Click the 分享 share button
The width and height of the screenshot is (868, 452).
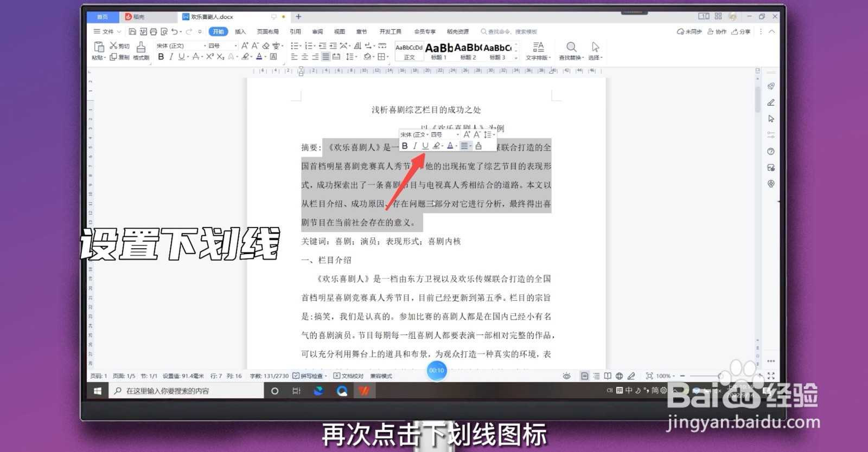[x=741, y=32]
